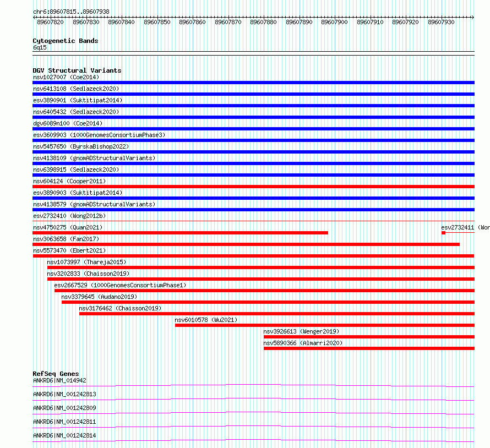The image size is (490, 448).
Task: Click the nsv3926613 (Wenger2019) label
Action: tap(301, 331)
